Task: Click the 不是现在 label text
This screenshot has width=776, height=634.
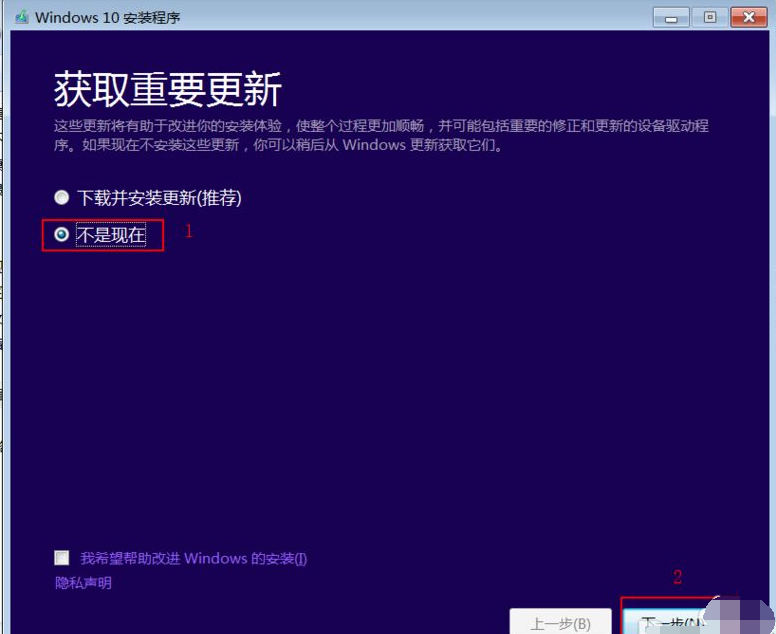Action: click(111, 235)
